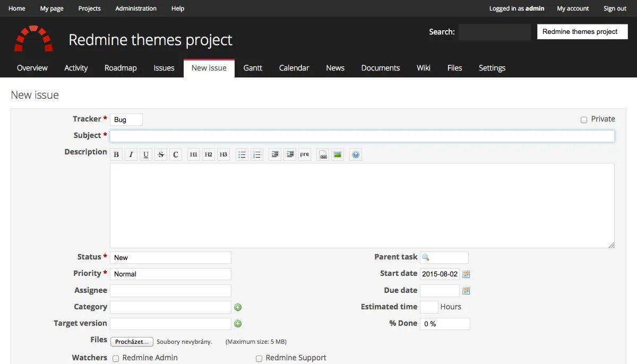Open the Tracker dropdown
This screenshot has width=637, height=364.
126,119
